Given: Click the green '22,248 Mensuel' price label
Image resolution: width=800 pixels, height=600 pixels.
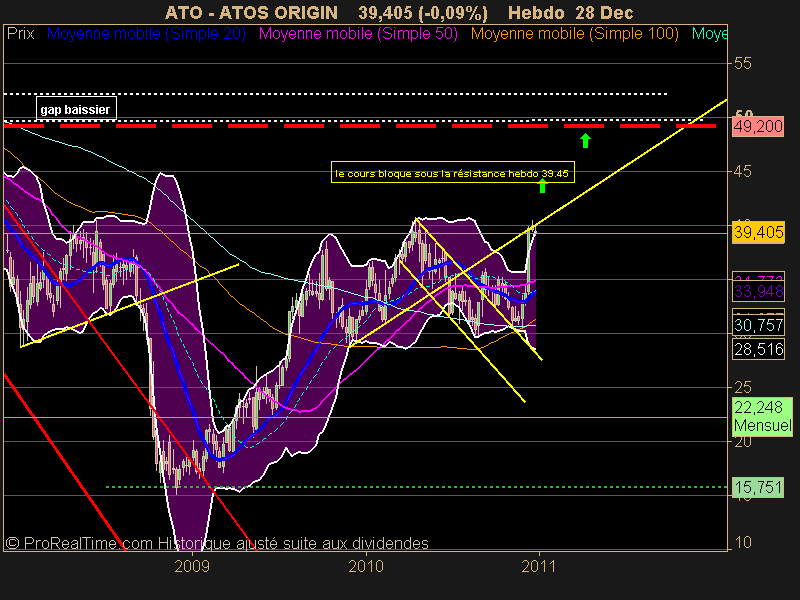Looking at the screenshot, I should click(x=762, y=416).
